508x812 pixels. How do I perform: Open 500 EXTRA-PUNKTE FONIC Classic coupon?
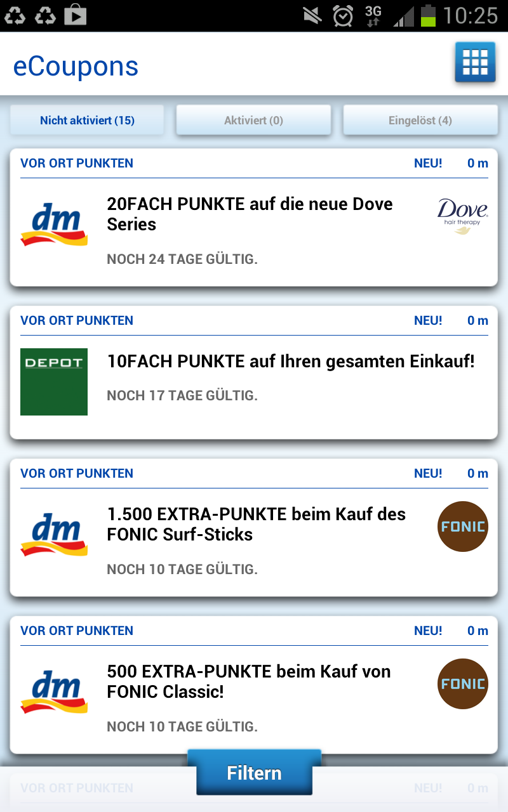248,681
